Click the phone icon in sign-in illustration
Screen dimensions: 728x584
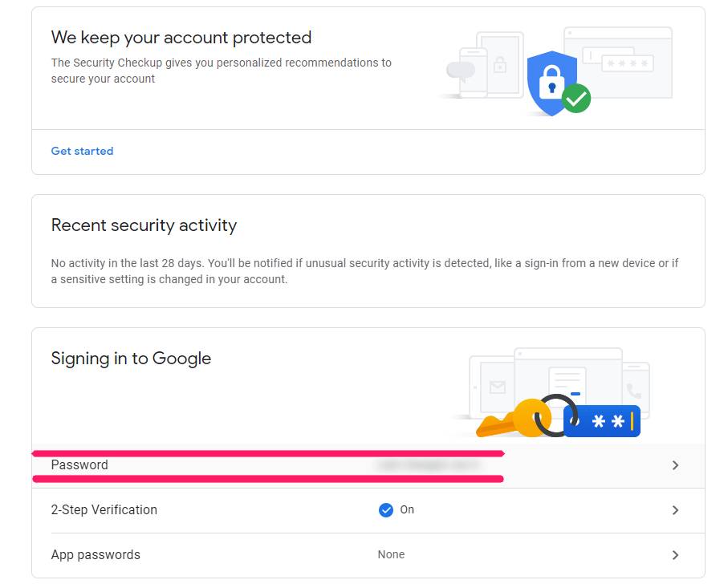pos(634,391)
